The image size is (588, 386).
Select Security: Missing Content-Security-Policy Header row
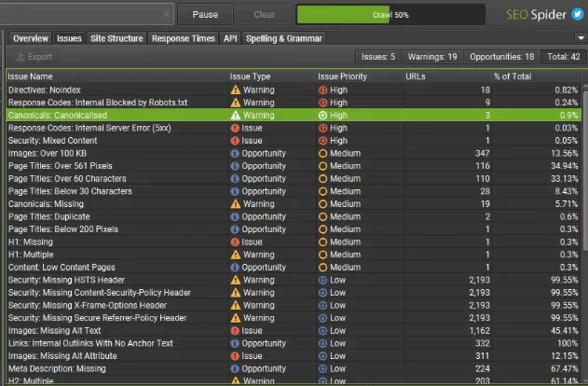[294, 293]
